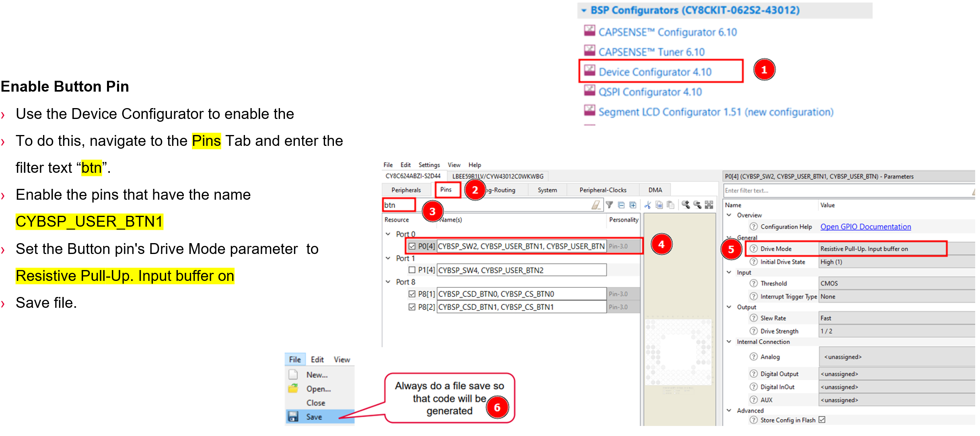Clear the pin filter with eraser icon
The width and height of the screenshot is (980, 436).
[595, 205]
